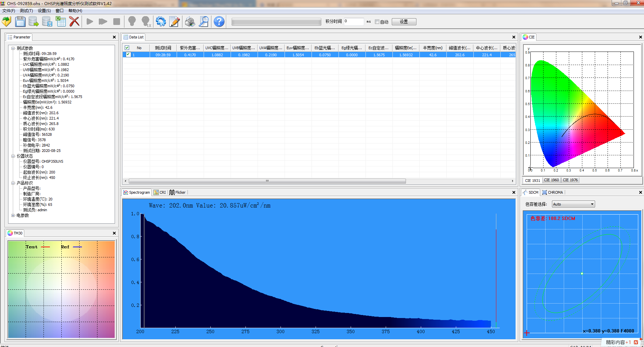Click the 积分时间 input field
Screen dimensions: 644x347
point(354,22)
